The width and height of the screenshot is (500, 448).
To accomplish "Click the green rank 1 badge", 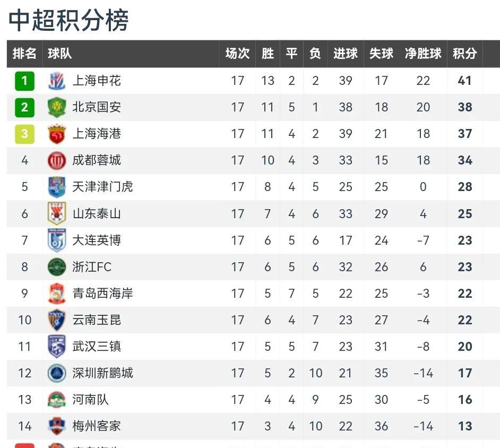I will [24, 81].
